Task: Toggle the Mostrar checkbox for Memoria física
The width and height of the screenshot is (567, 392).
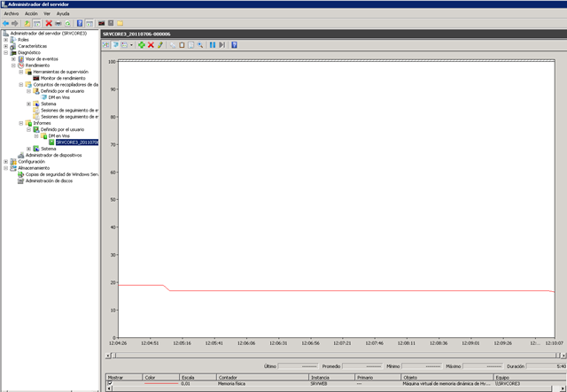Action: pos(110,384)
